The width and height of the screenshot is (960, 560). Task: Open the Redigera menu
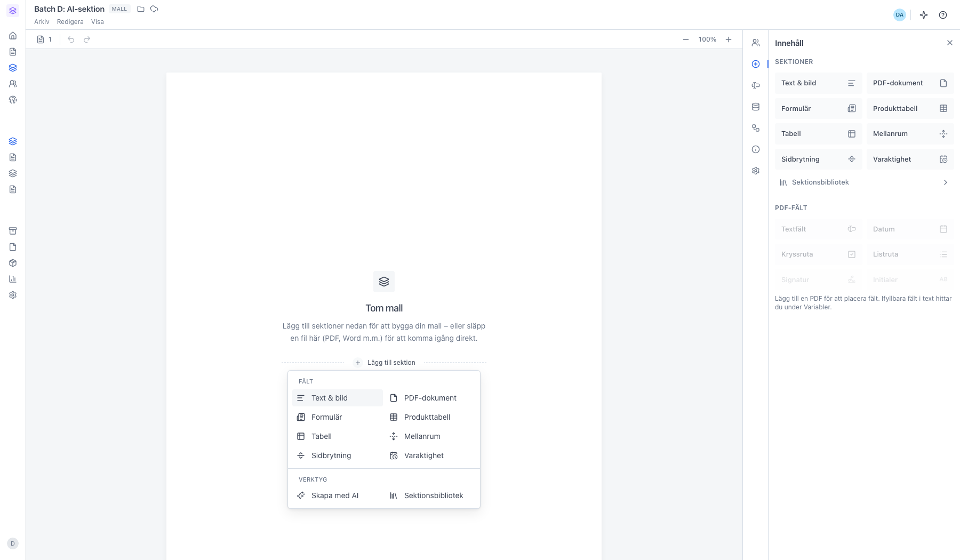70,22
